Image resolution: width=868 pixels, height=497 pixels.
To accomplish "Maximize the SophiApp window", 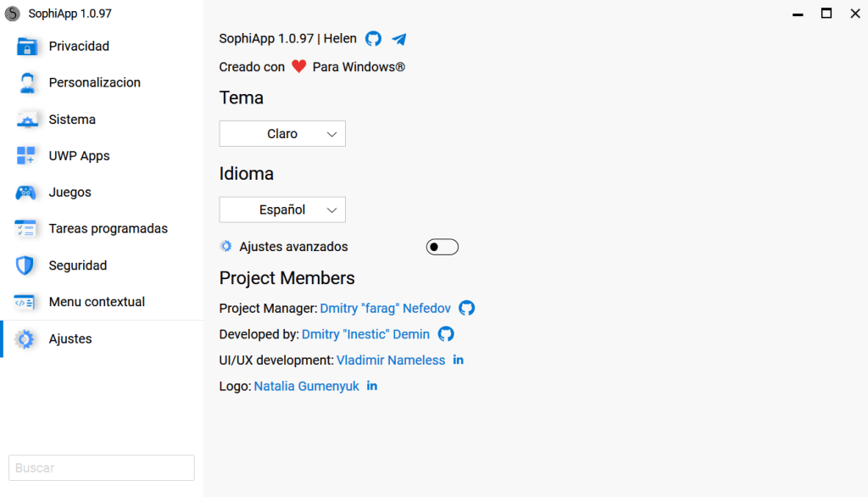I will (x=826, y=14).
